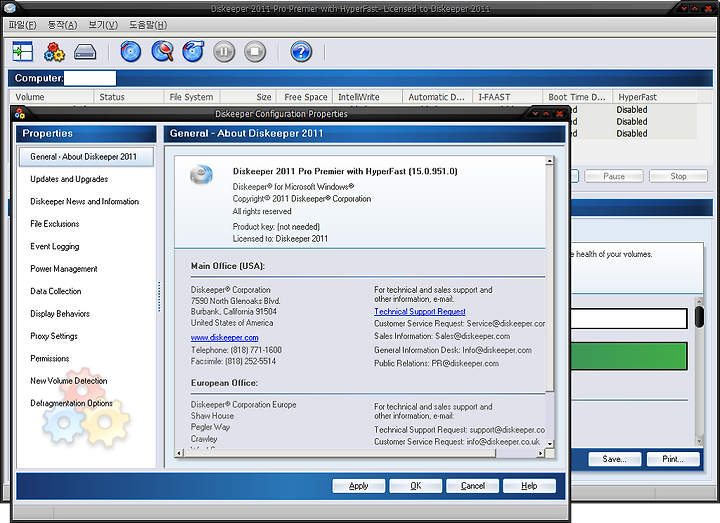Screen dimensions: 720x523
Task: Click About panel vertical scrollbar up arrow
Action: pyautogui.click(x=549, y=161)
